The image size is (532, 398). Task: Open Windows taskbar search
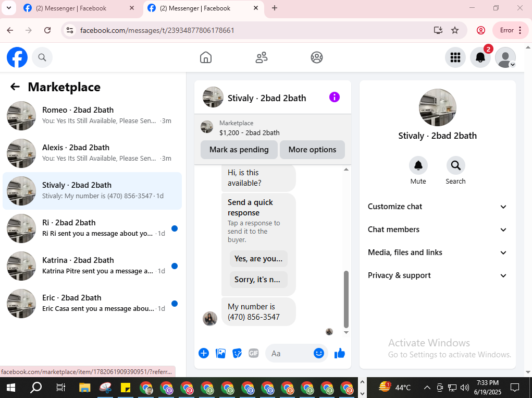click(35, 388)
